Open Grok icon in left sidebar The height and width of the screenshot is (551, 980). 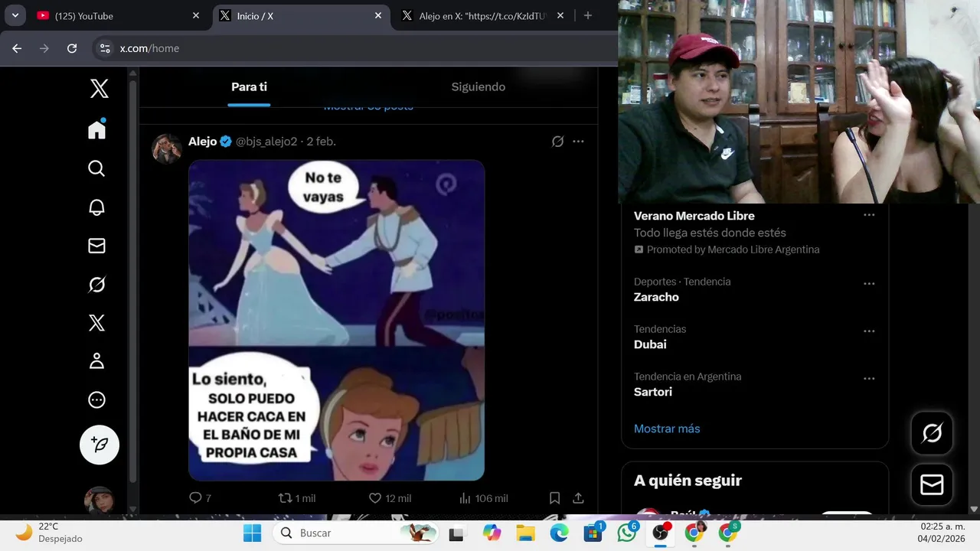96,285
